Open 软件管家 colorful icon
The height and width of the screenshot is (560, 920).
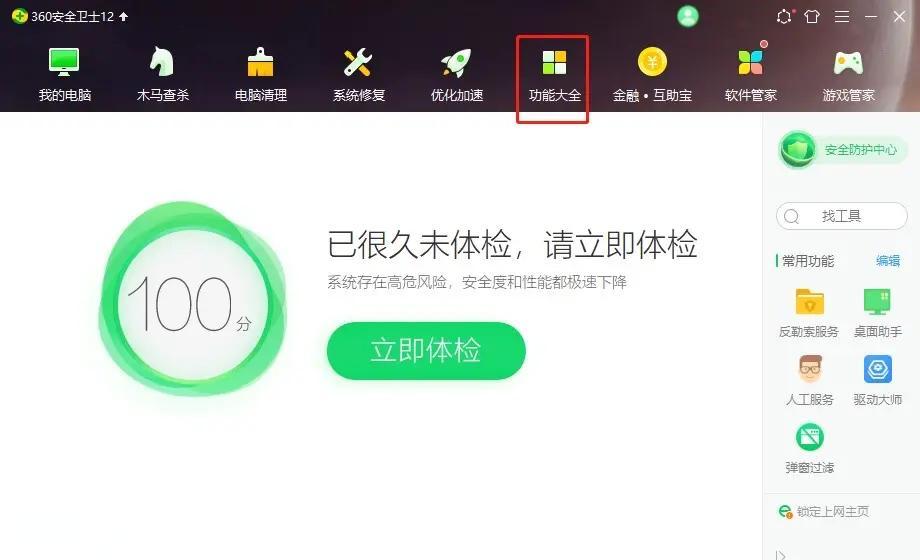click(x=750, y=62)
